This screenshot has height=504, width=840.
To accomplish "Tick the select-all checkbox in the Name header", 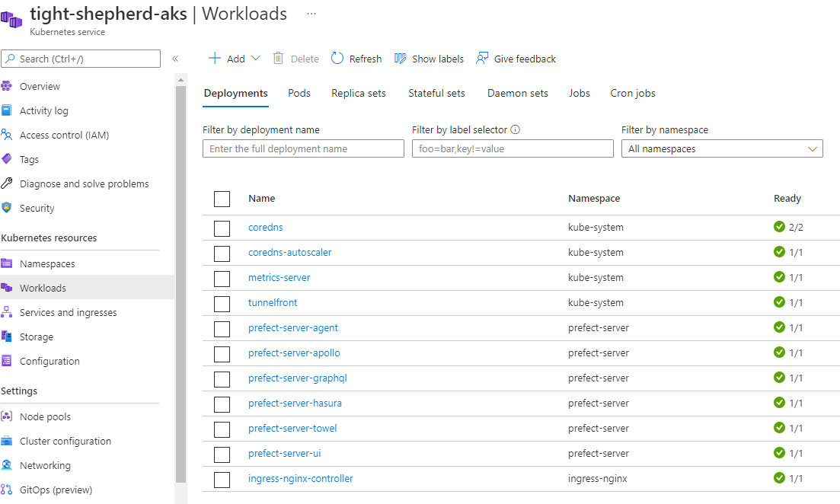I will tap(222, 199).
